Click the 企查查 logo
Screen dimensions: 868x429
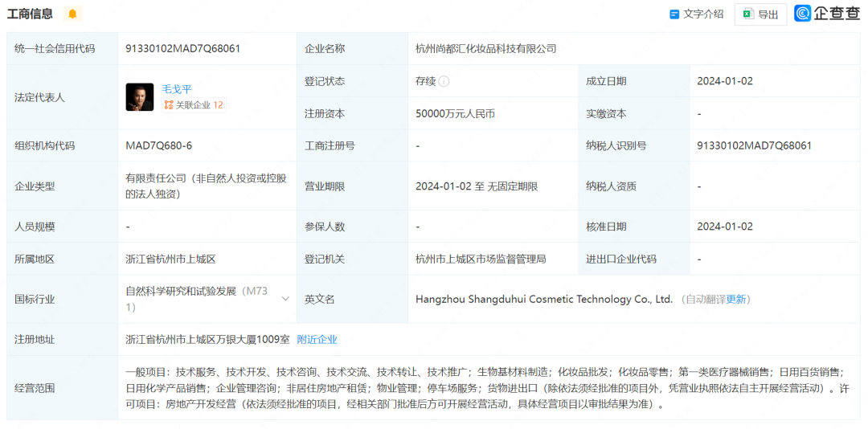click(827, 14)
